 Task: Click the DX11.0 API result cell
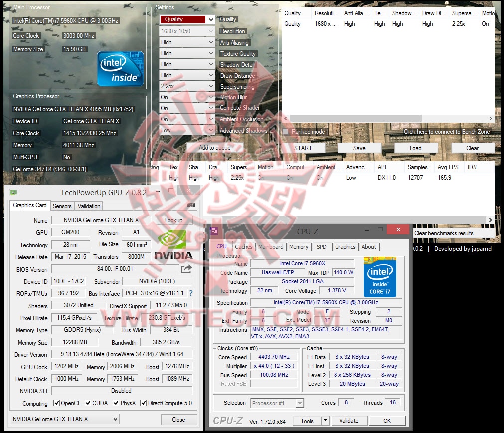(387, 177)
